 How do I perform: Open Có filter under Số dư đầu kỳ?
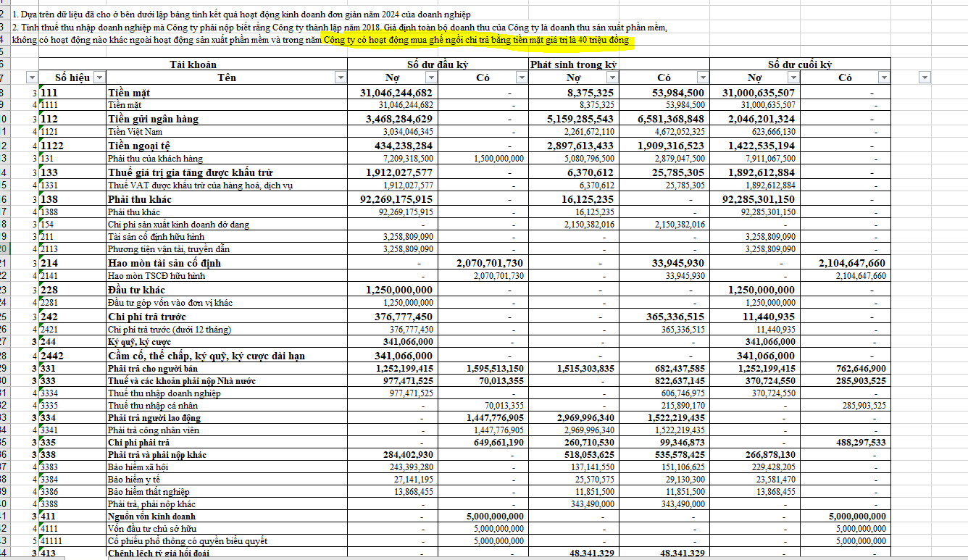(521, 78)
